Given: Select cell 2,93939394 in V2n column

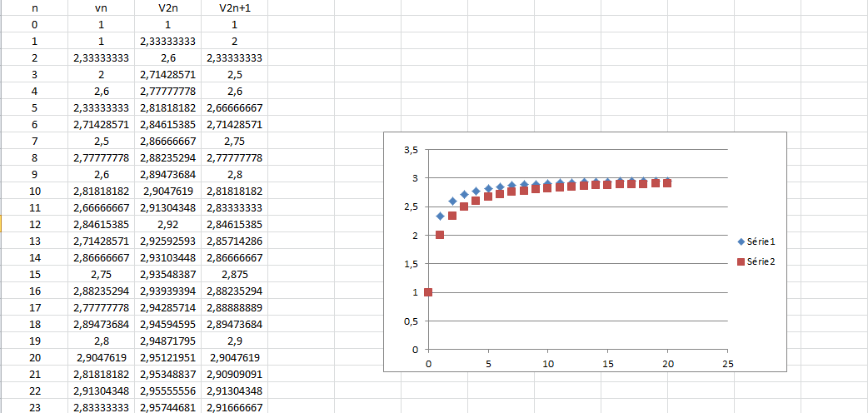Looking at the screenshot, I should [x=167, y=291].
